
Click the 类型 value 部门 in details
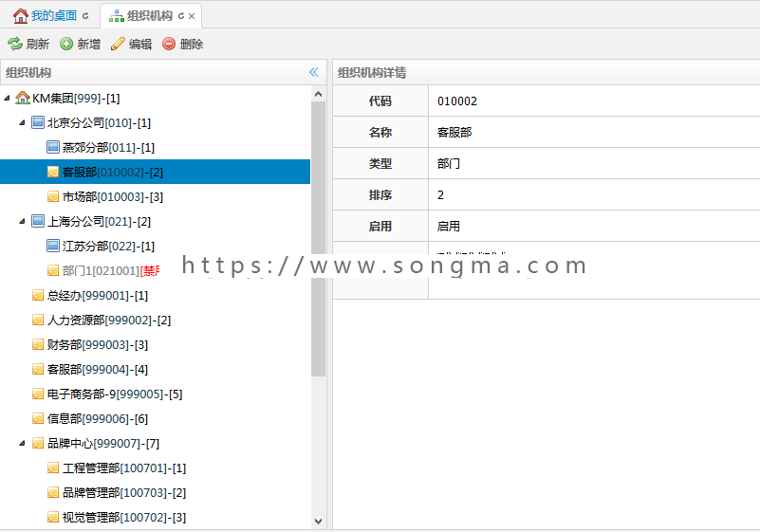click(449, 164)
